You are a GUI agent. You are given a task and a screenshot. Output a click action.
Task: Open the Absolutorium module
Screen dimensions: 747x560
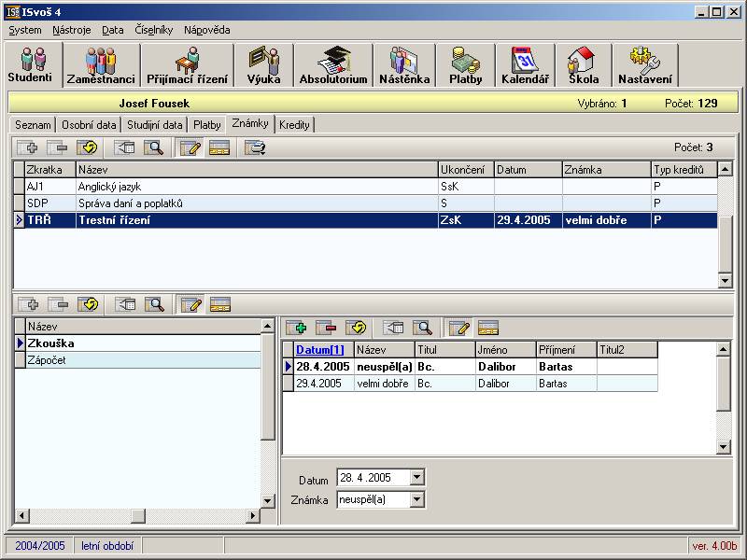[x=333, y=66]
